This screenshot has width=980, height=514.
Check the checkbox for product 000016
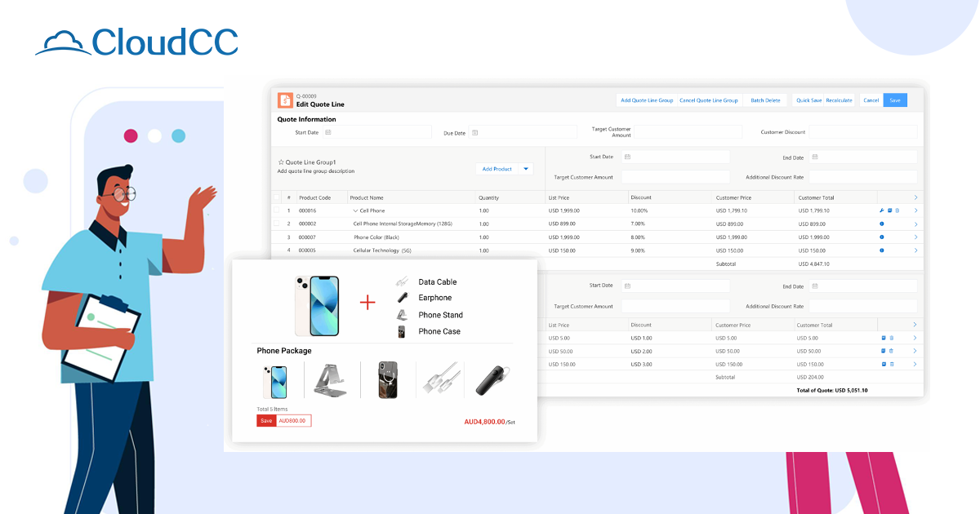[x=277, y=210]
